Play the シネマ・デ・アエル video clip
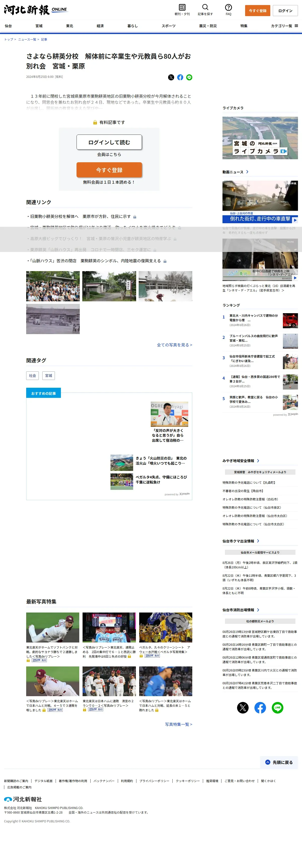The width and height of the screenshot is (302, 868). click(x=260, y=260)
